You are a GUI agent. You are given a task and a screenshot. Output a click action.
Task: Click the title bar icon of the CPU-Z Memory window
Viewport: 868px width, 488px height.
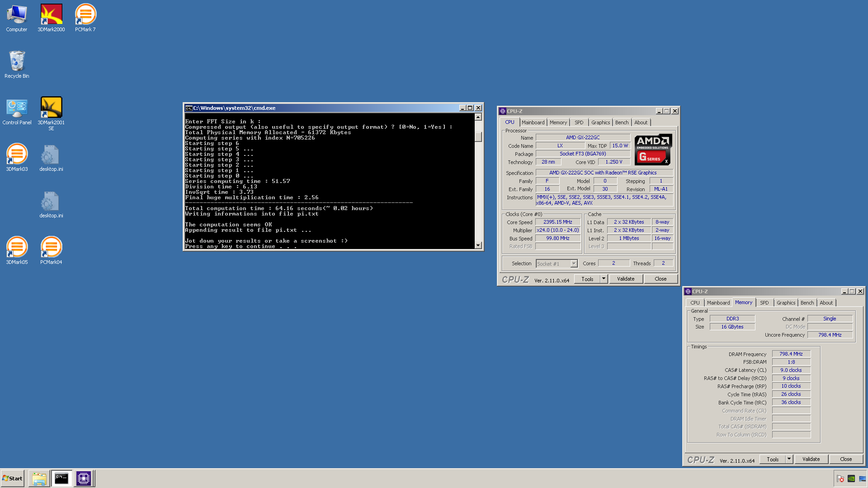click(688, 291)
